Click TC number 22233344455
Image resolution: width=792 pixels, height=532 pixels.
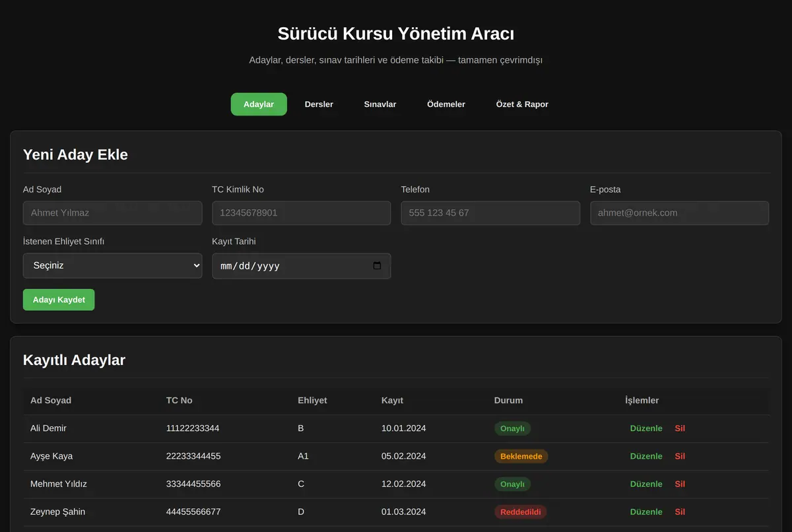point(193,456)
